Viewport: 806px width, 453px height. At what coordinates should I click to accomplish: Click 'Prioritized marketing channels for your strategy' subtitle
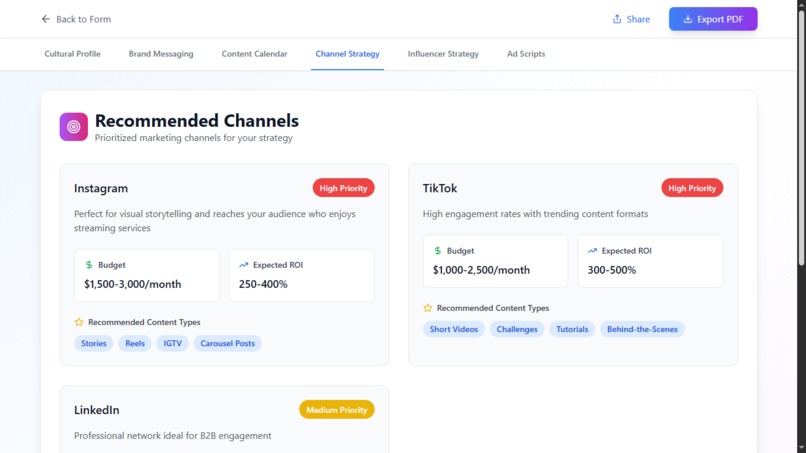click(194, 138)
